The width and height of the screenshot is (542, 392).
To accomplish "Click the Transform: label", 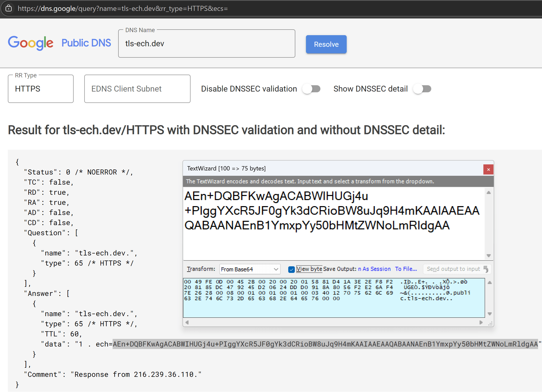I will [201, 269].
